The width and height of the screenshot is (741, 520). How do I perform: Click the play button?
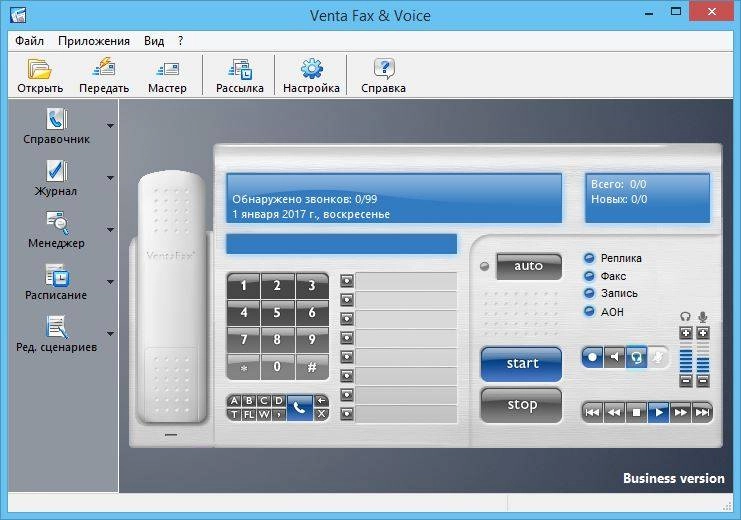(x=658, y=412)
